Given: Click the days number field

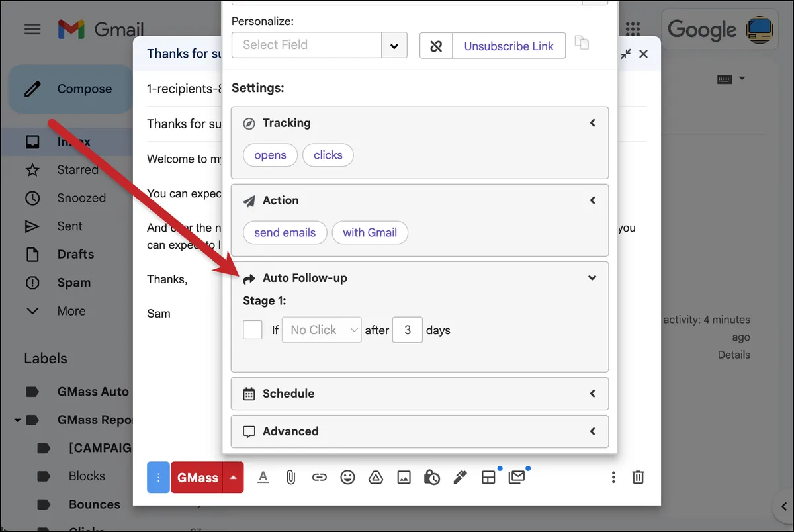Looking at the screenshot, I should click(408, 330).
